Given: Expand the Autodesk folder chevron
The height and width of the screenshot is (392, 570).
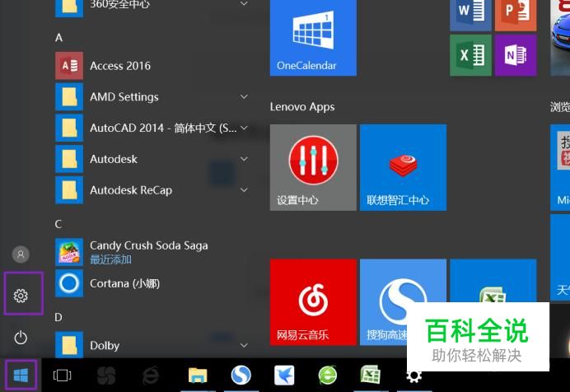Looking at the screenshot, I should [x=245, y=159].
